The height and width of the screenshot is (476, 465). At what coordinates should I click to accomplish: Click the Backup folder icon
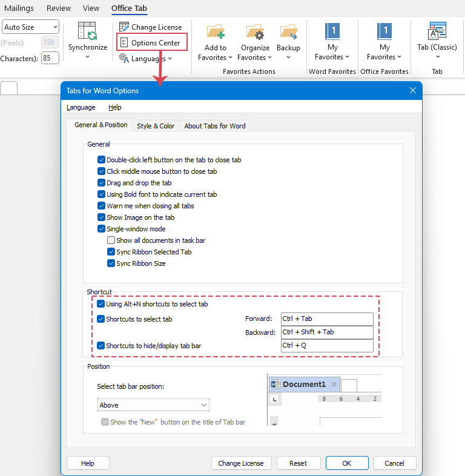coord(288,32)
